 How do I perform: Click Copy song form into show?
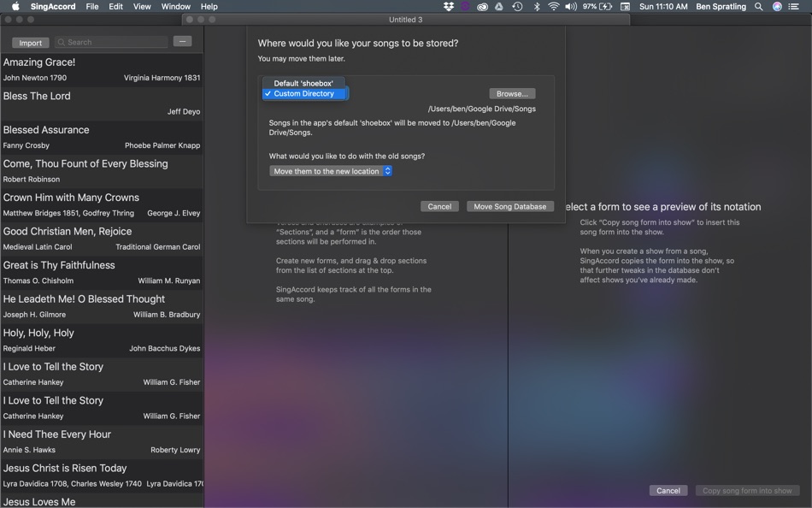pos(747,490)
